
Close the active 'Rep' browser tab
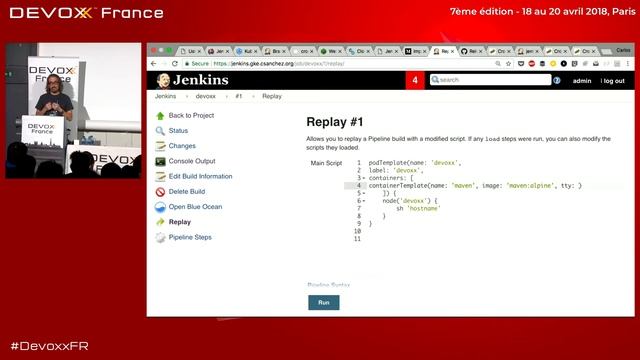(x=452, y=51)
